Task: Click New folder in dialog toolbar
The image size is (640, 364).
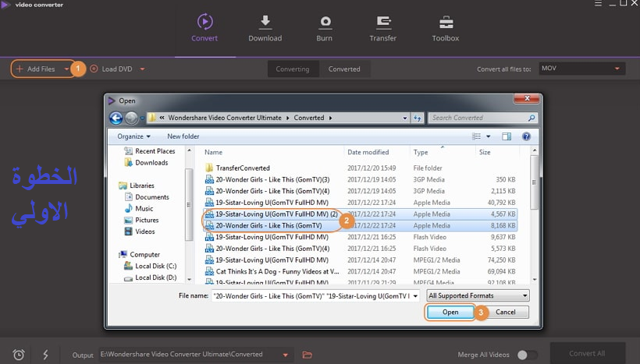Action: point(183,136)
